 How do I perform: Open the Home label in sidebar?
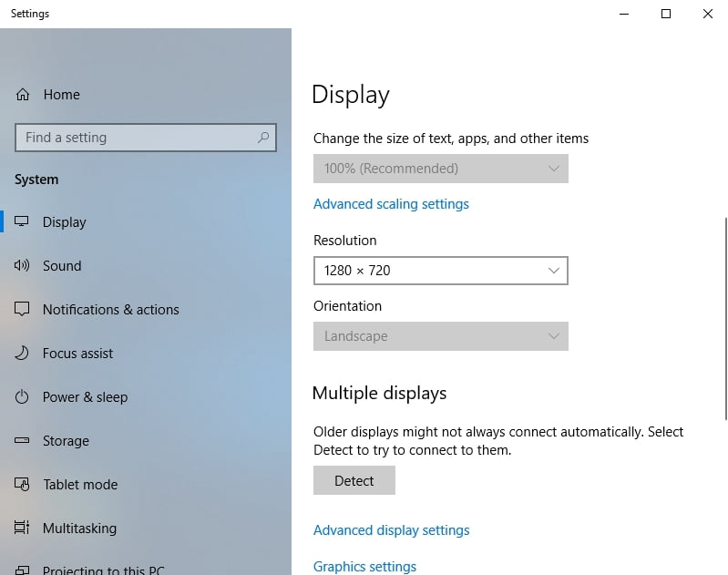click(62, 94)
